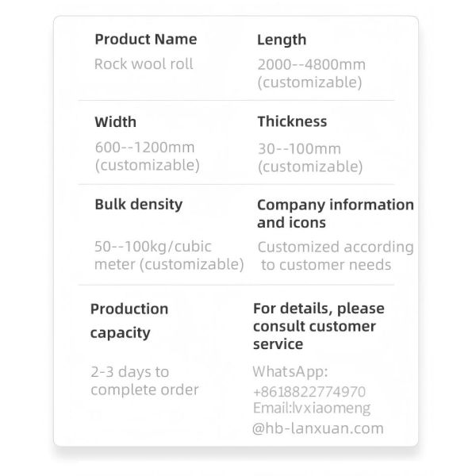Image resolution: width=476 pixels, height=476 pixels.
Task: Select the 2000--4800mm length value
Action: pos(309,65)
